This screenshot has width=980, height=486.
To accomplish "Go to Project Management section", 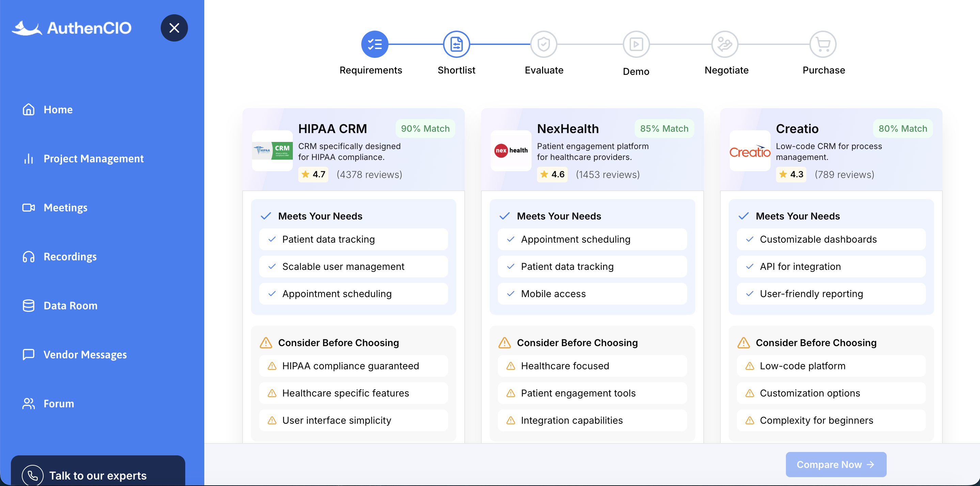I will tap(93, 159).
